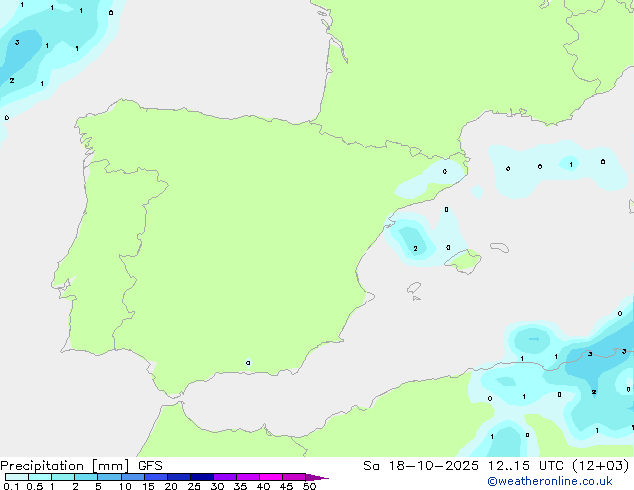This screenshot has height=490, width=634.
Task: Select the 1–2 mm legend swatch
Action: click(x=63, y=477)
